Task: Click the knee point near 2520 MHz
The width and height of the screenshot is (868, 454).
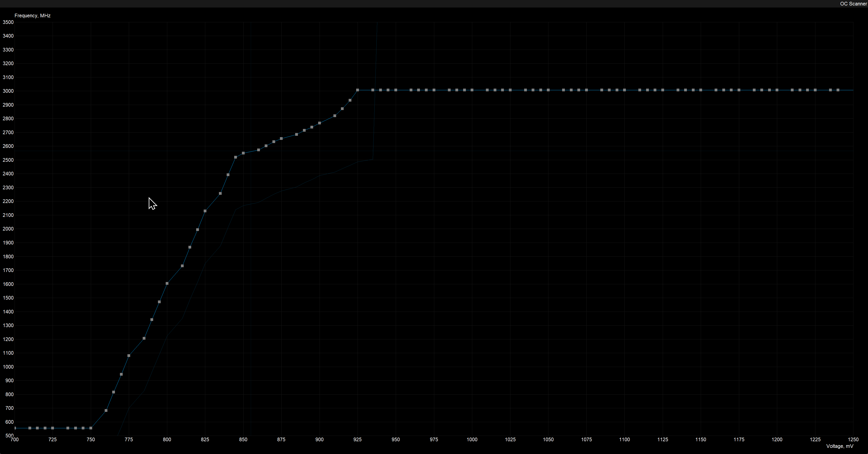Action: (236, 157)
